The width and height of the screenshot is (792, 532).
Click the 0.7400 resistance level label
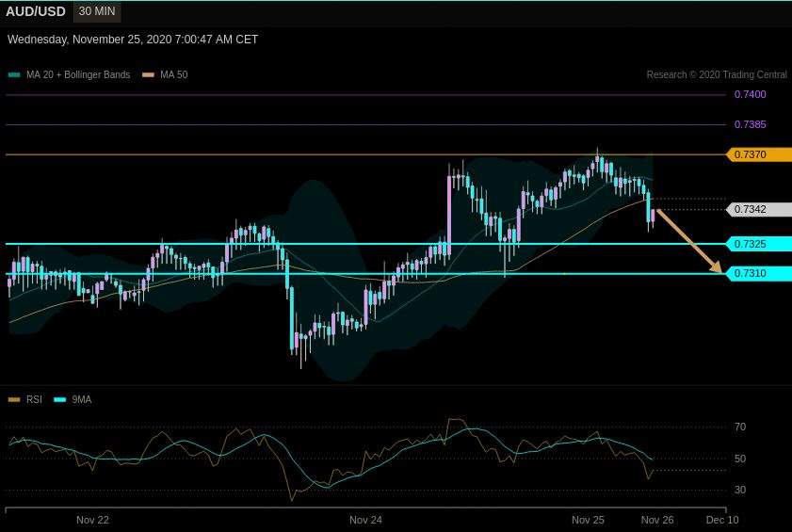point(750,94)
